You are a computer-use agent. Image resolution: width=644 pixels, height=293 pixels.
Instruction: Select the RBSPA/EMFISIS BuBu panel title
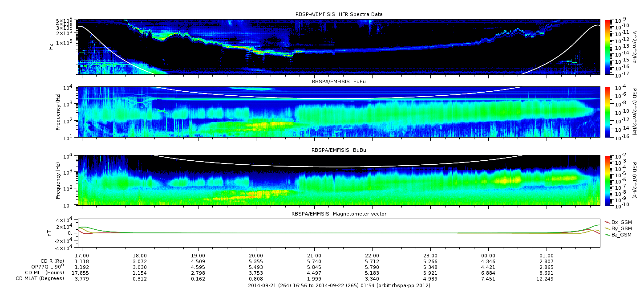click(339, 151)
